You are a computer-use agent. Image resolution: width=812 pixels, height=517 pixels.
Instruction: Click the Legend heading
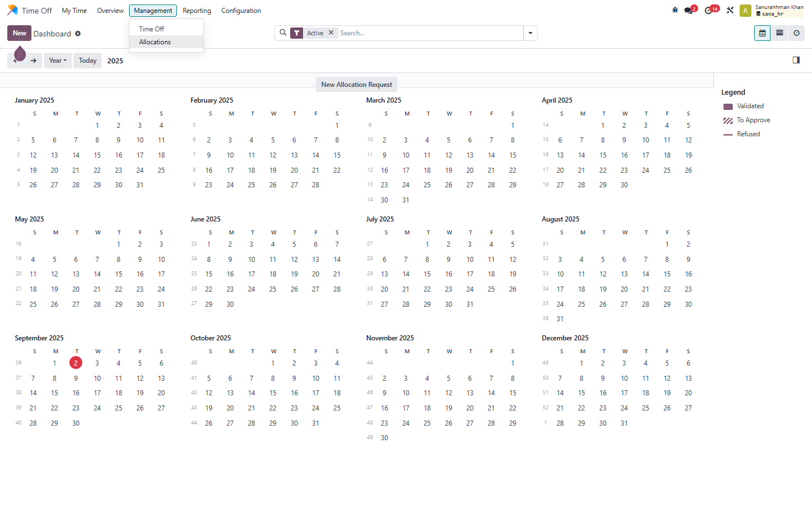pos(733,93)
